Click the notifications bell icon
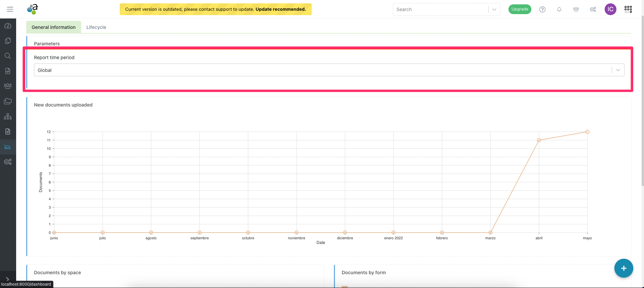The image size is (644, 288). (x=559, y=9)
